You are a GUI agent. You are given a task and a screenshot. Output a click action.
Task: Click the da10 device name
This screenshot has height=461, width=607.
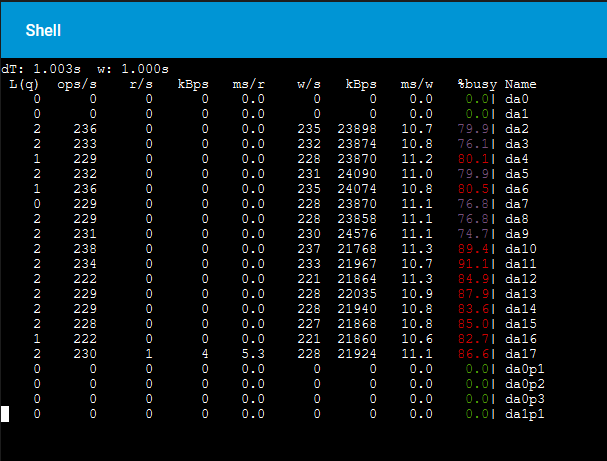[521, 249]
